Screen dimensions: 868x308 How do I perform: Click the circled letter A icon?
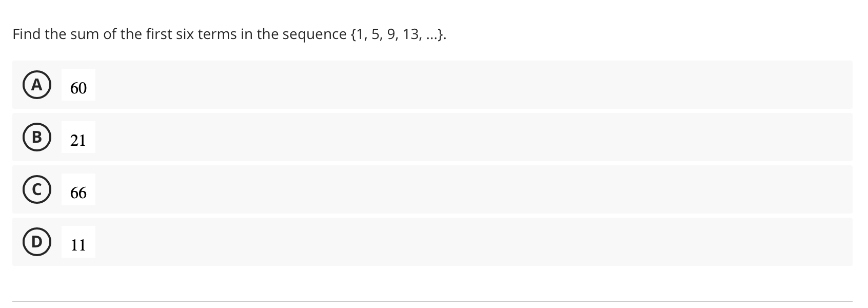pyautogui.click(x=36, y=85)
